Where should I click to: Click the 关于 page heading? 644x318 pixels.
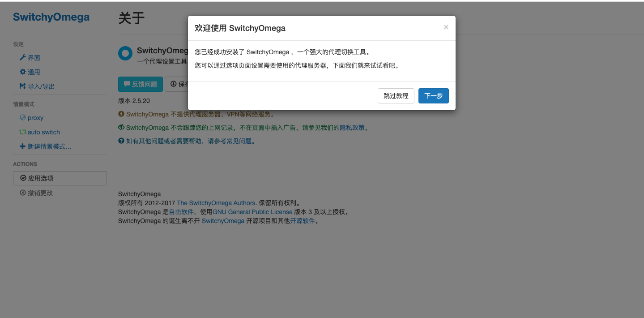132,18
